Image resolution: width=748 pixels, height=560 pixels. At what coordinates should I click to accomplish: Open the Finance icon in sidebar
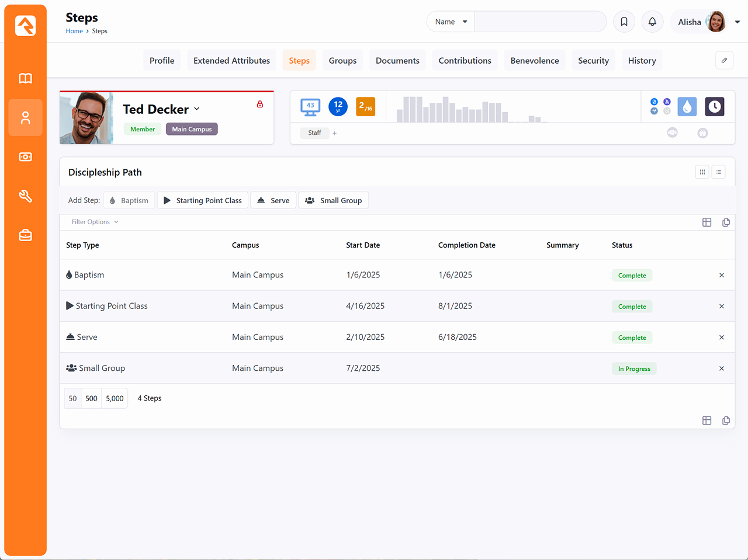click(25, 157)
